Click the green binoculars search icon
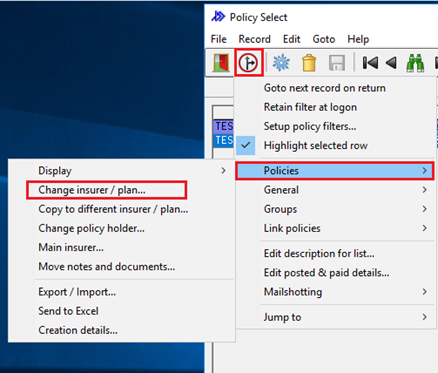Image resolution: width=438 pixels, height=373 pixels. click(x=415, y=63)
